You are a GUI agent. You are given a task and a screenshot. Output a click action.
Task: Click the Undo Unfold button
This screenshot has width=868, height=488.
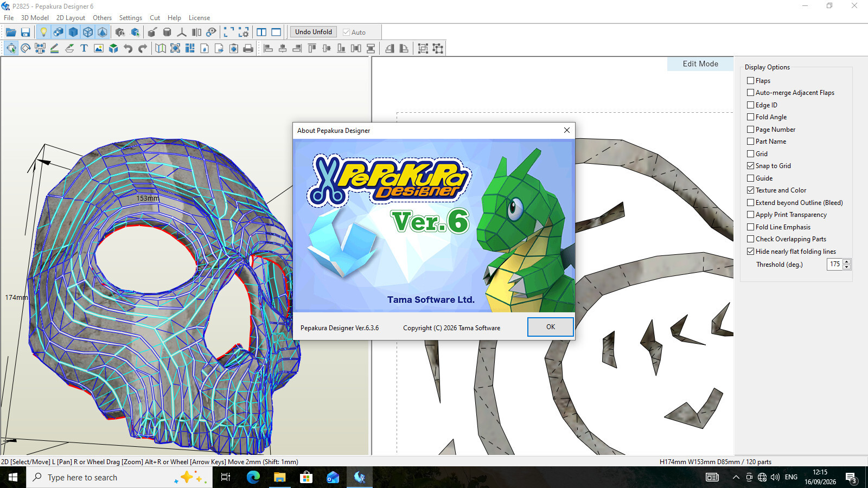(x=314, y=32)
